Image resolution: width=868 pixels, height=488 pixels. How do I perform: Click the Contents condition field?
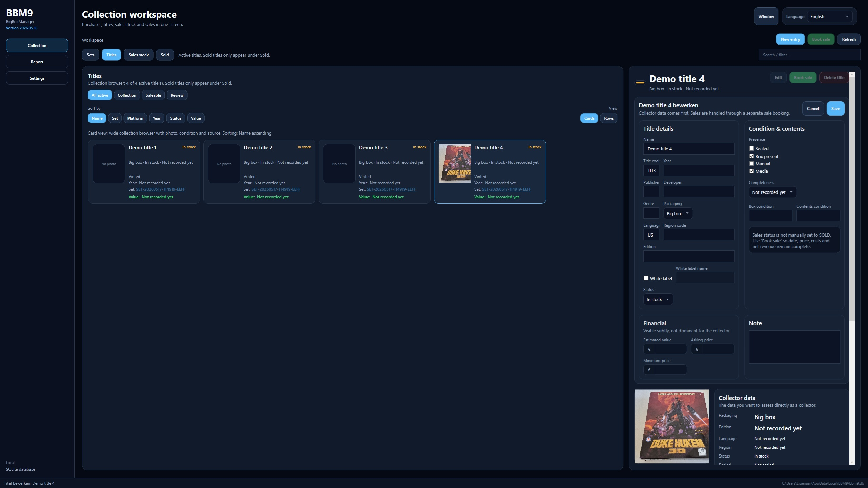[x=818, y=216]
